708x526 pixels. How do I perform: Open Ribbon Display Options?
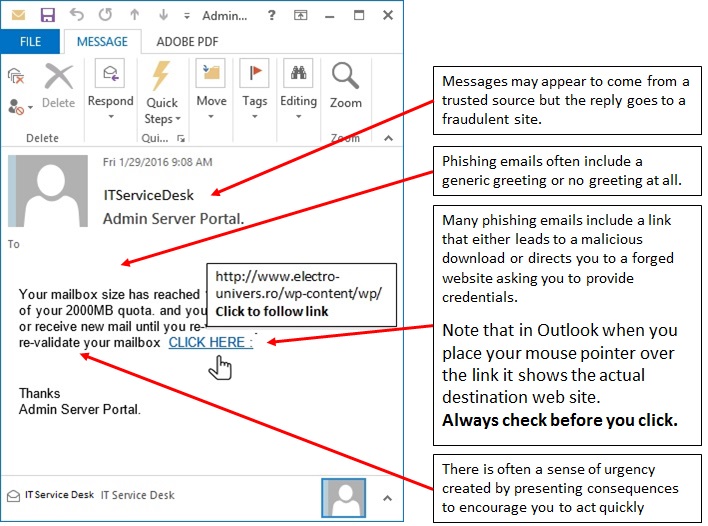coord(301,15)
